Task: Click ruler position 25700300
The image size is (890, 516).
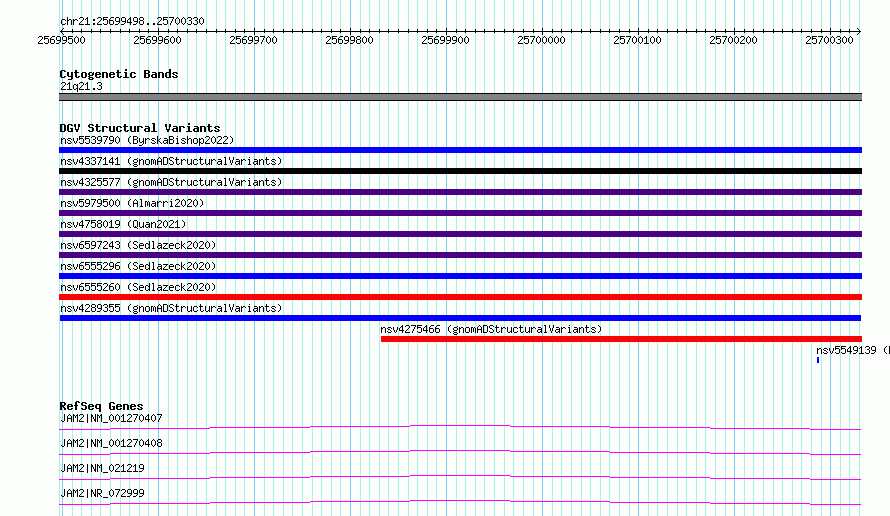Action: tap(829, 40)
